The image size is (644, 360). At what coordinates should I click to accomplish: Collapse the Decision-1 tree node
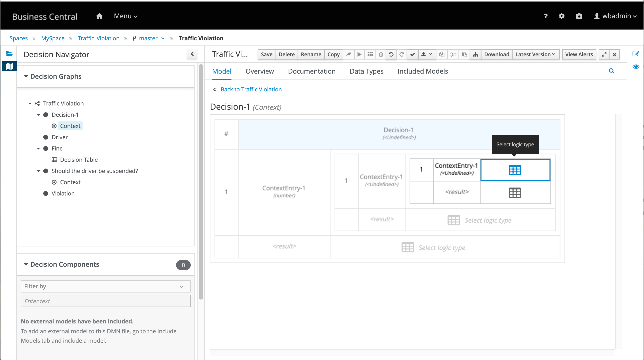point(38,115)
